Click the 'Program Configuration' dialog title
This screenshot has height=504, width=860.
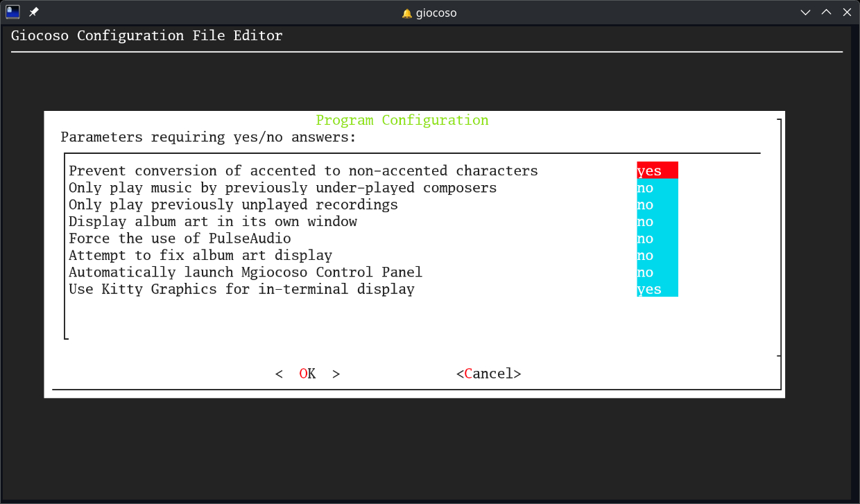tap(402, 119)
